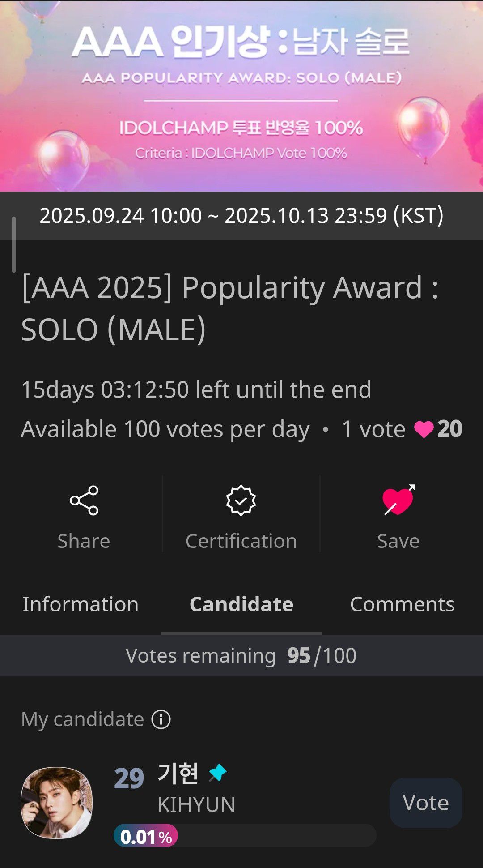Tap KIHYUN's profile photo thumbnail
The height and width of the screenshot is (868, 483).
pos(57,802)
